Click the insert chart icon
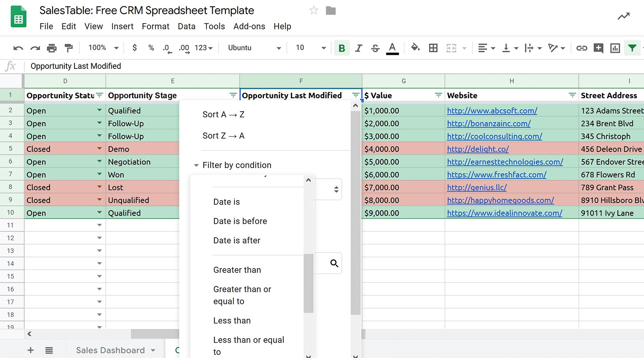The width and height of the screenshot is (644, 358). 615,48
